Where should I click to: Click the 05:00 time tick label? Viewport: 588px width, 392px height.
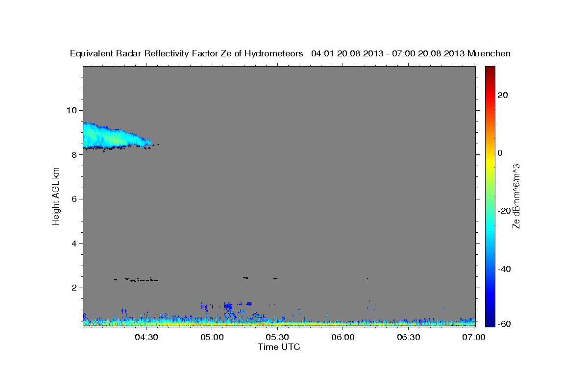point(212,337)
